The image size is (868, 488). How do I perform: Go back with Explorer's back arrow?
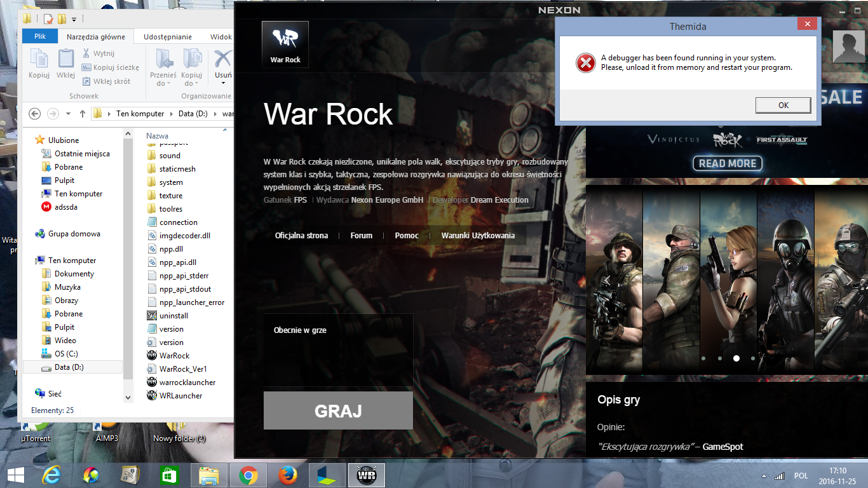point(35,114)
